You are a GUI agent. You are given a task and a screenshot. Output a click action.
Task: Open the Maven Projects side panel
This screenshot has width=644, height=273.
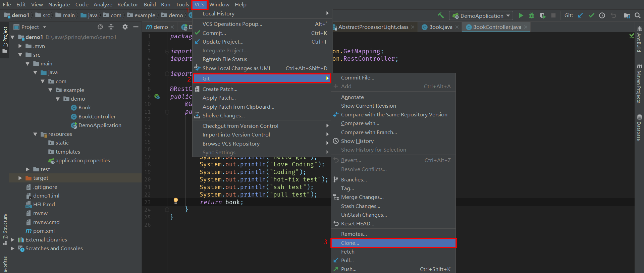tap(639, 83)
